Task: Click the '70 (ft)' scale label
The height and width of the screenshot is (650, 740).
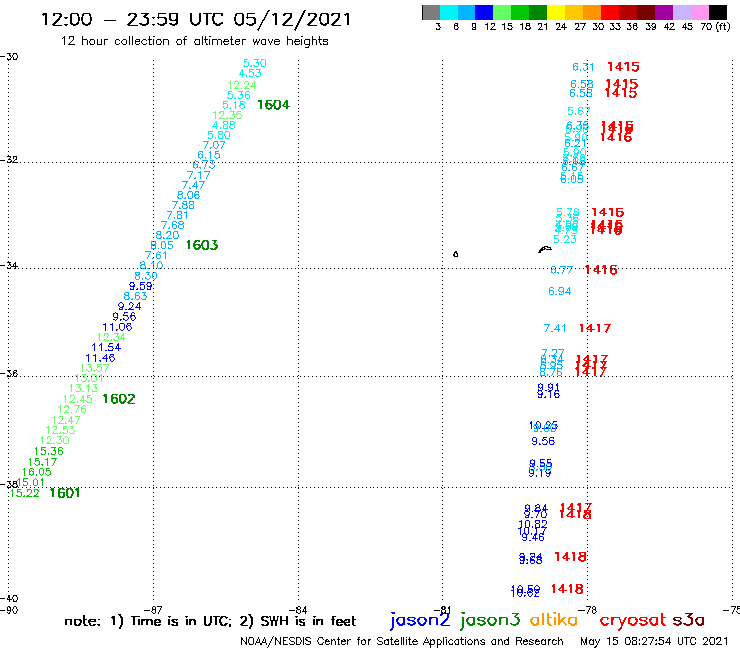Action: pyautogui.click(x=715, y=26)
